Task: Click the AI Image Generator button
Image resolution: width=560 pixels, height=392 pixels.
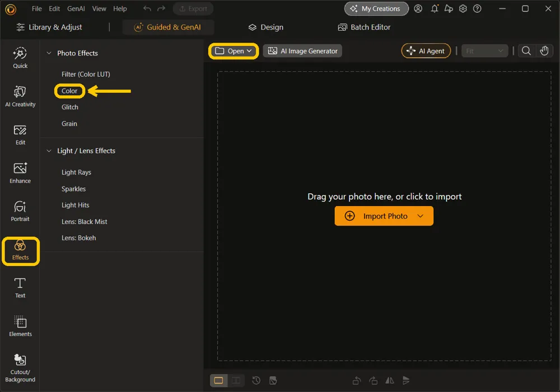Action: (302, 51)
